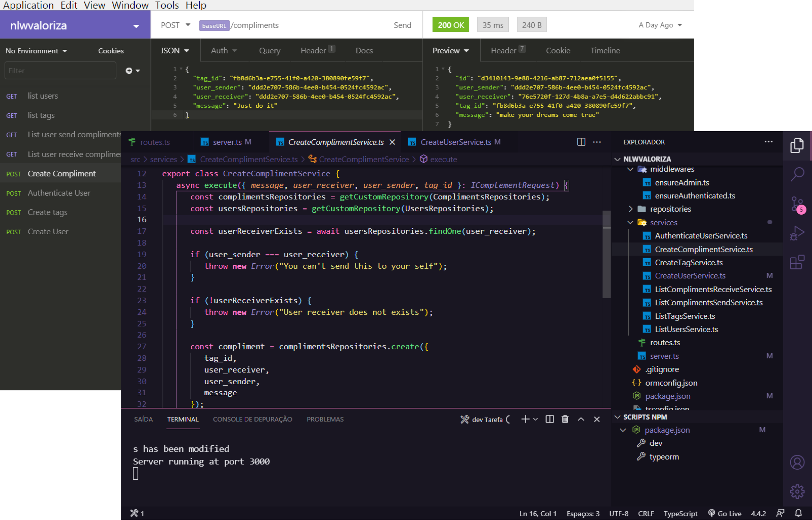
Task: Click the Go Live status button
Action: point(725,513)
